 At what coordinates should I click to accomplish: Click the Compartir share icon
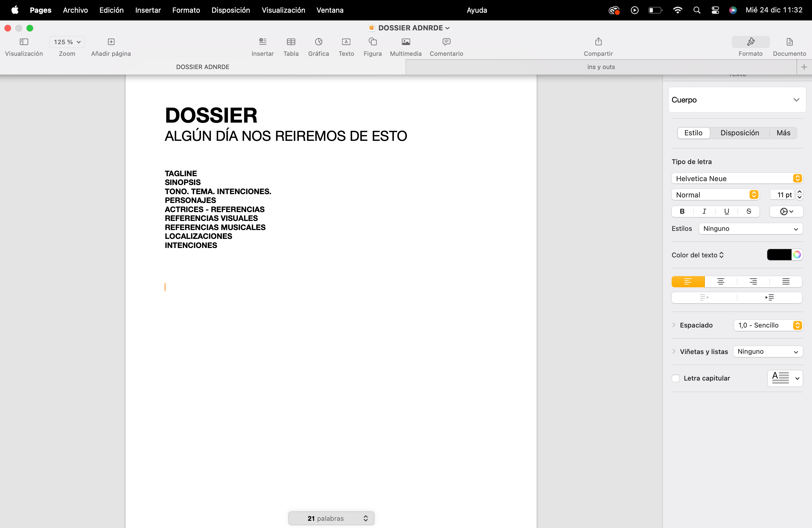pos(598,42)
